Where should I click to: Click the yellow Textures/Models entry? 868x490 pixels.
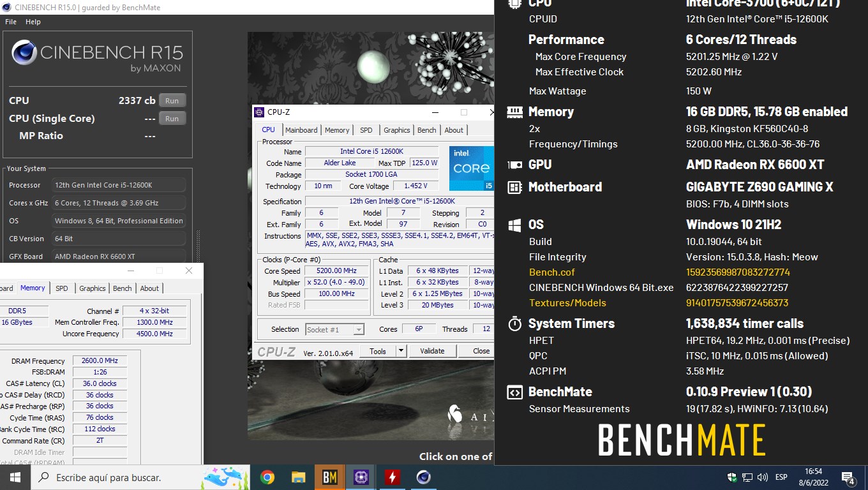coord(567,303)
